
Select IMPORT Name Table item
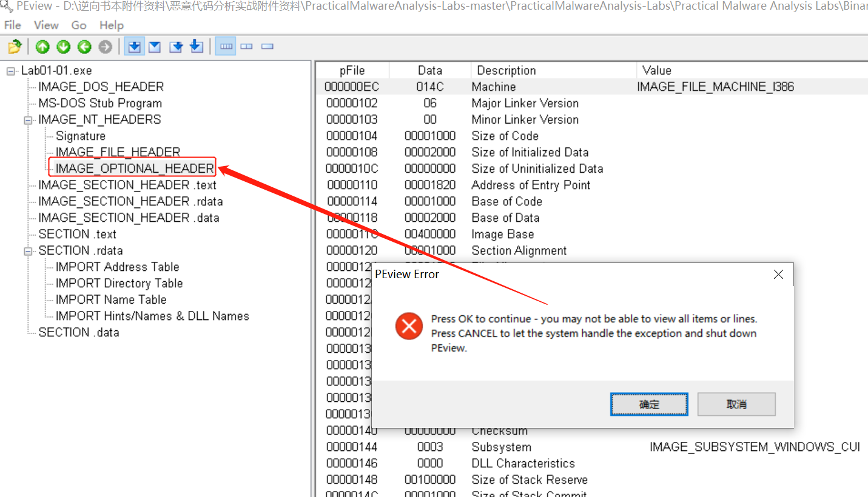(x=111, y=300)
